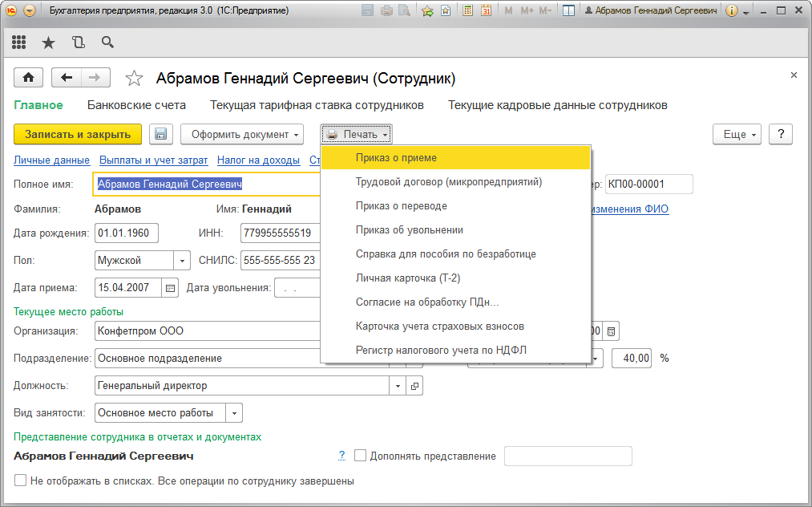Expand the Должность dropdown arrow
The height and width of the screenshot is (507, 812).
(x=398, y=386)
